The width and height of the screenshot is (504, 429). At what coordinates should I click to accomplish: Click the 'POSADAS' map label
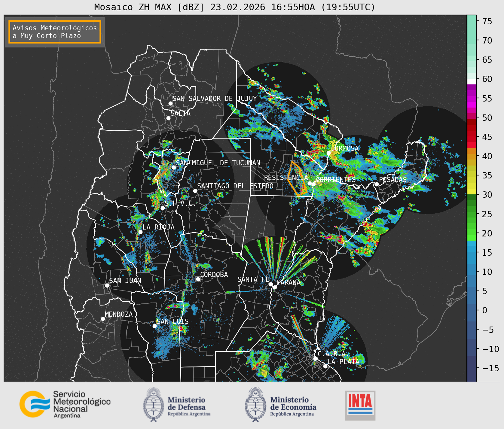(x=393, y=180)
